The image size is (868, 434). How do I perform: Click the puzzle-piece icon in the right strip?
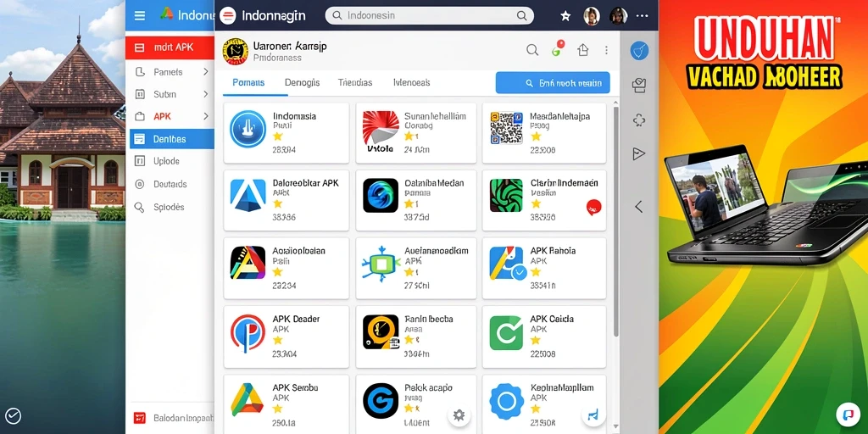pyautogui.click(x=639, y=120)
